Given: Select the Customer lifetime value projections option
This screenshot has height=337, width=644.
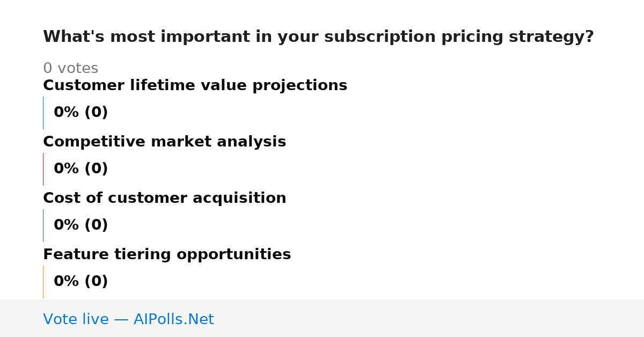Looking at the screenshot, I should click(195, 85).
